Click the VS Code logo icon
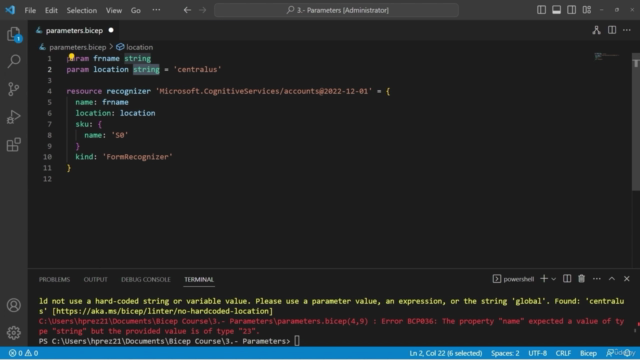This screenshot has height=360, width=640. pos(10,10)
